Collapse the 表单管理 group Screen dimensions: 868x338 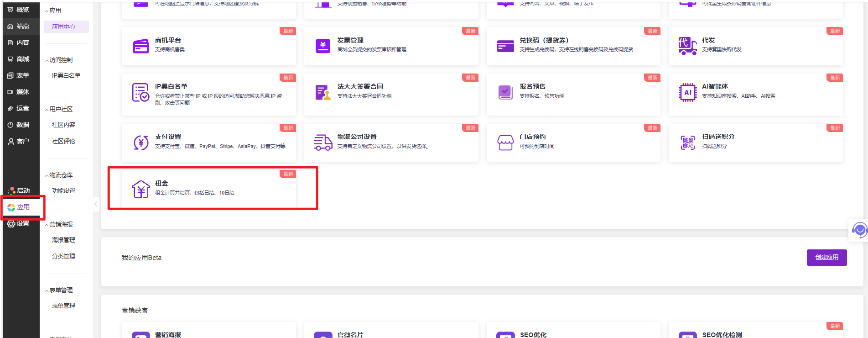47,290
